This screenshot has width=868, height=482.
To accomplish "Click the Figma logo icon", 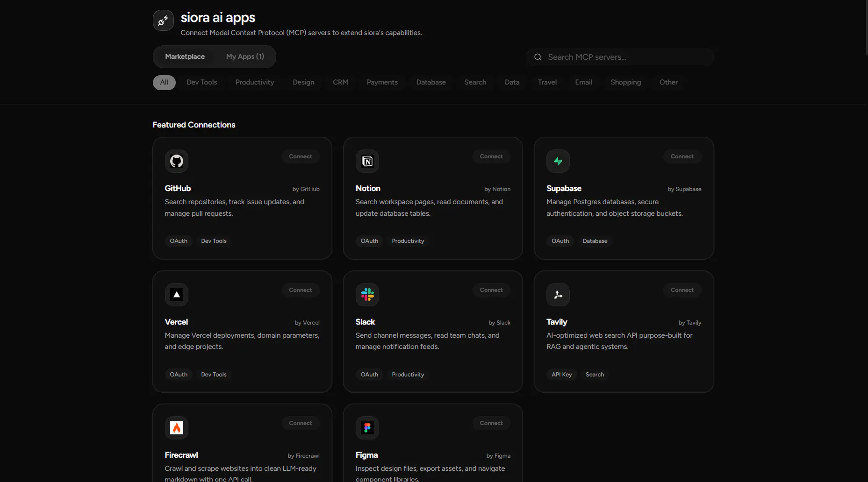I will [x=367, y=428].
